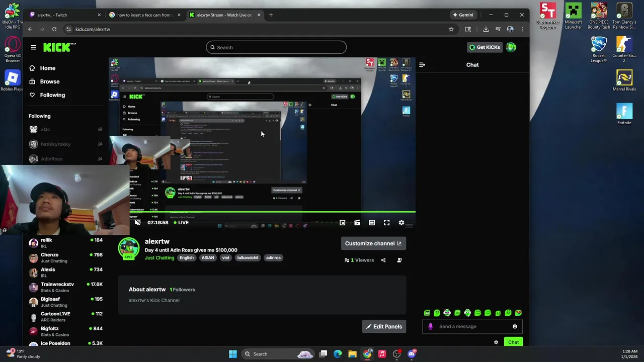This screenshot has height=362, width=644.
Task: Click the first green emote above chat box
Action: 427,313
